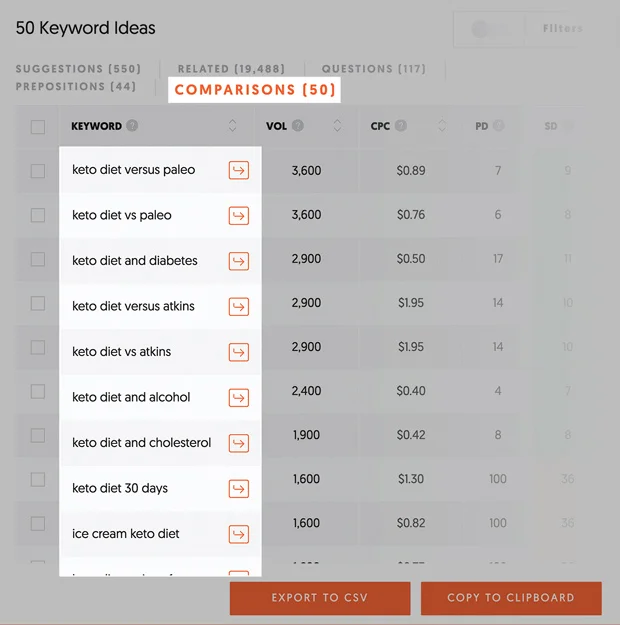The image size is (620, 625).
Task: Click arrow icon beside keto diet vs atkins
Action: pyautogui.click(x=238, y=352)
